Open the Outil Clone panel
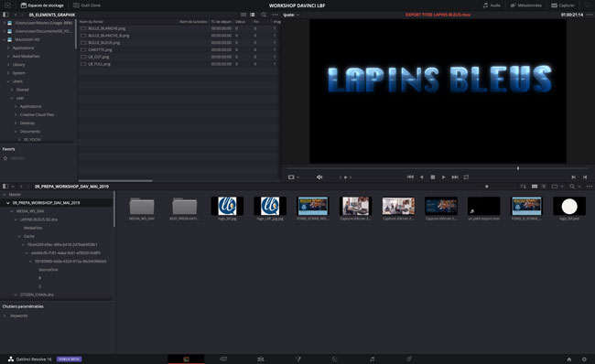The width and height of the screenshot is (595, 364). tap(87, 5)
